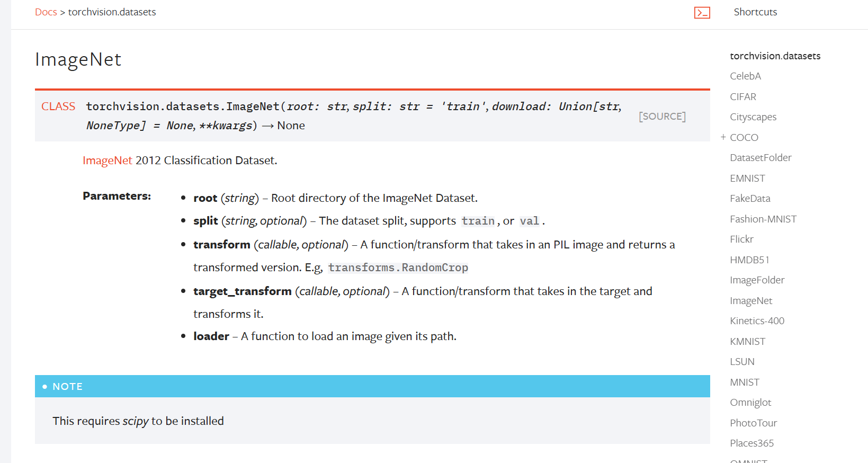This screenshot has width=868, height=463.
Task: View the [SOURCE] link for ImageNet class
Action: pos(662,116)
